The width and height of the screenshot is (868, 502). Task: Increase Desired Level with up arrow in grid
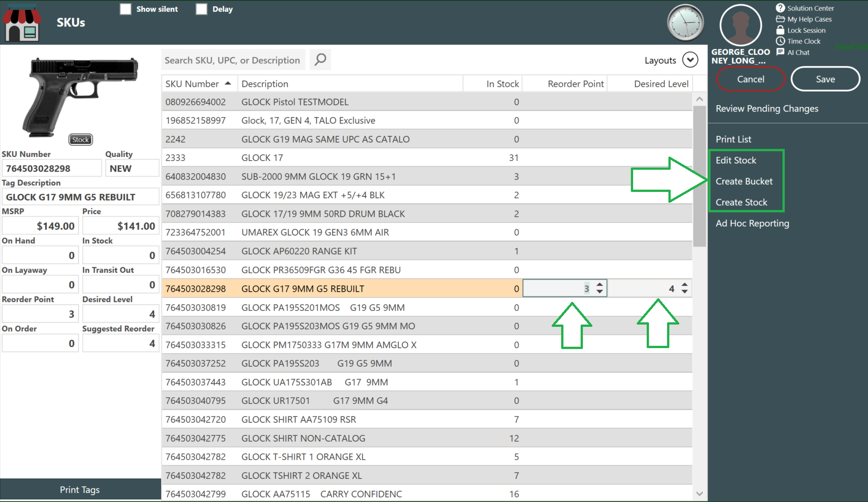coord(685,285)
